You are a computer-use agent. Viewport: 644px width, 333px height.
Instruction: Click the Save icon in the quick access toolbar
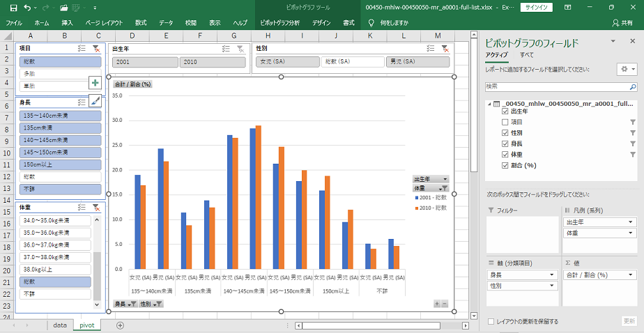tap(13, 8)
